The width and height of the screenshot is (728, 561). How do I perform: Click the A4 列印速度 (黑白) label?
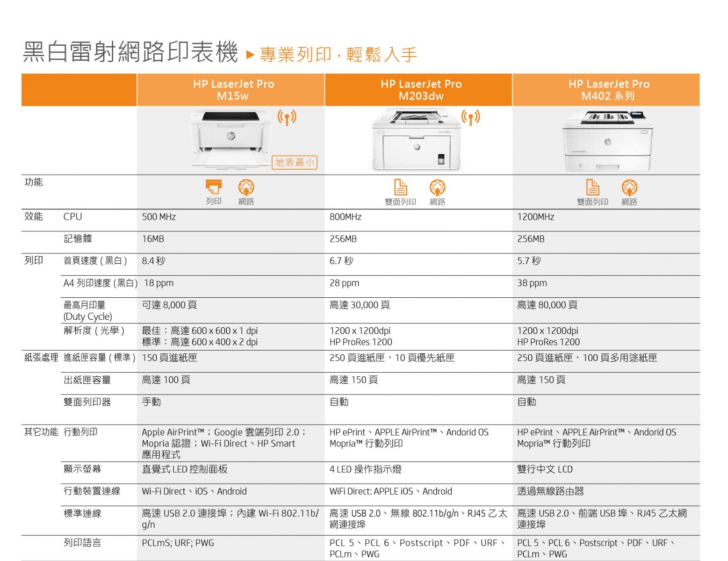click(101, 283)
